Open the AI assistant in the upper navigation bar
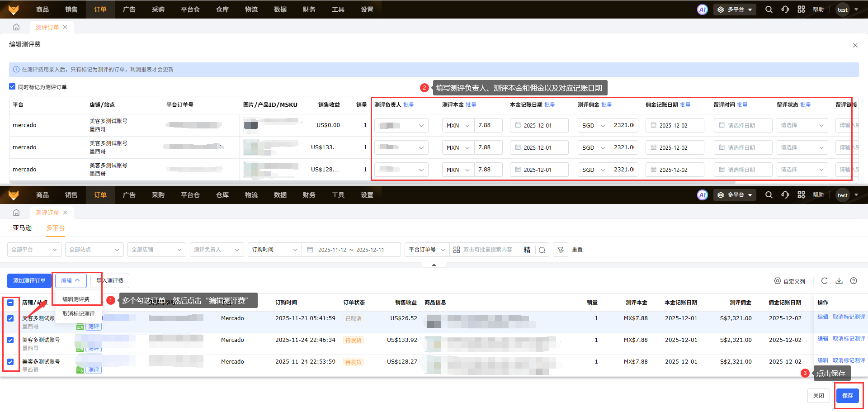 pyautogui.click(x=702, y=9)
